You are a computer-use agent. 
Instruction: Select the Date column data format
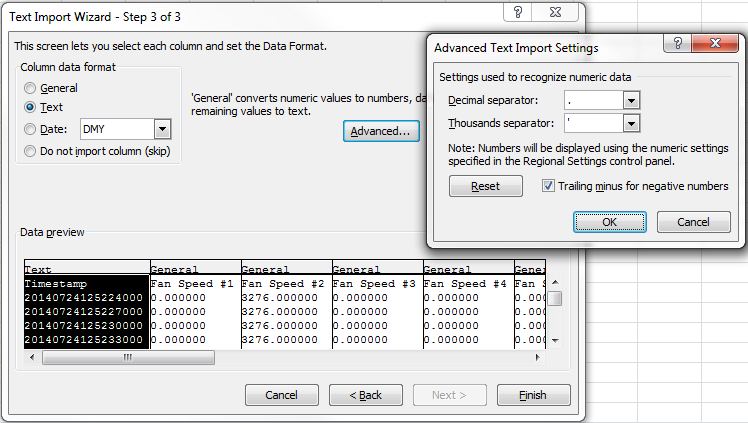[30, 129]
